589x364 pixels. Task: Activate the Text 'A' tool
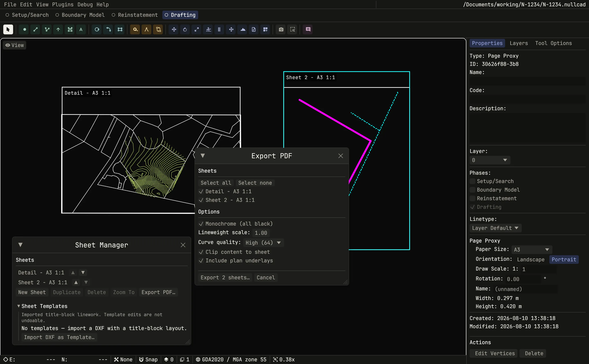click(x=81, y=29)
